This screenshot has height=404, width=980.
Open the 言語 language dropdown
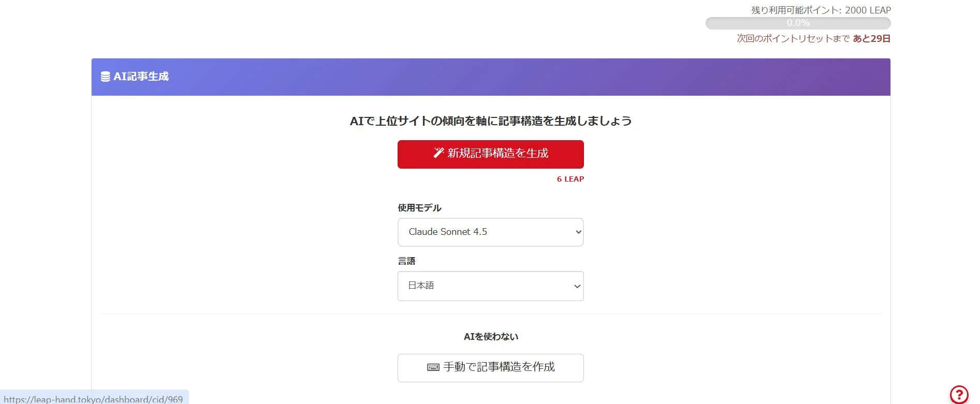point(490,286)
